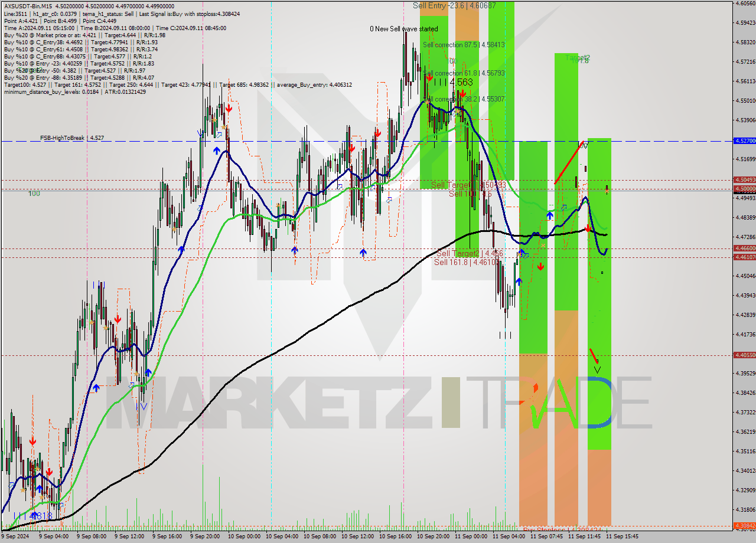The height and width of the screenshot is (543, 756).
Task: Click the 'Sell Entry -23.6 | 4.60687' label
Action: [454, 5]
